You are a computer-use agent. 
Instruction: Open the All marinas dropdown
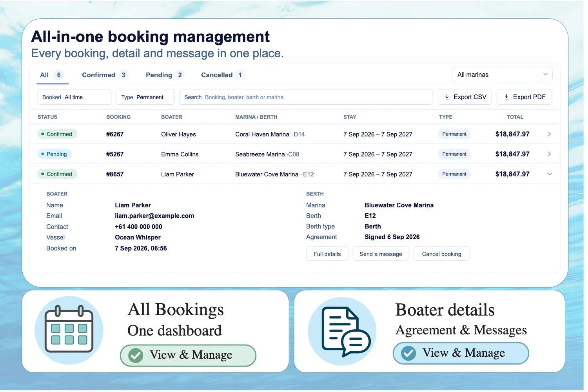pos(502,74)
